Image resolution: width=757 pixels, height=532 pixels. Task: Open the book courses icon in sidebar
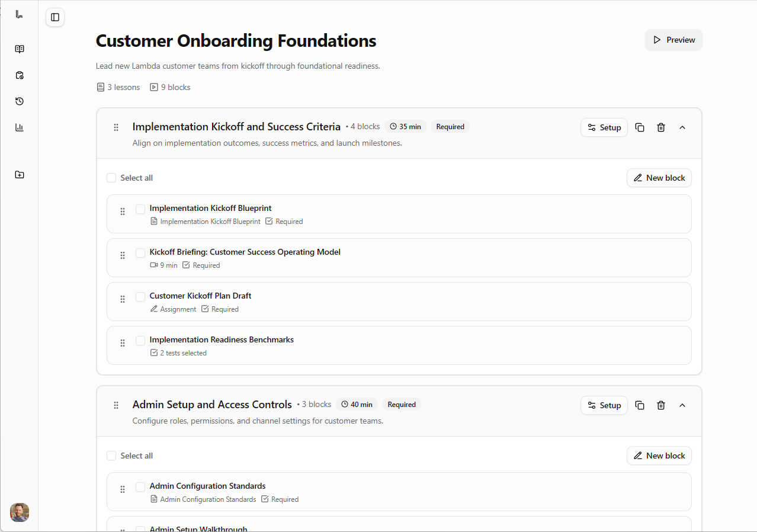click(x=20, y=49)
